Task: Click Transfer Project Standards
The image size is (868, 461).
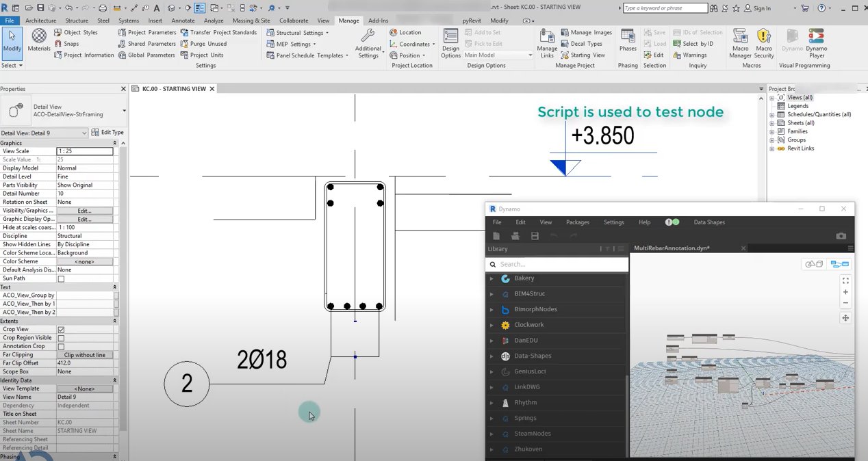Action: click(x=218, y=32)
